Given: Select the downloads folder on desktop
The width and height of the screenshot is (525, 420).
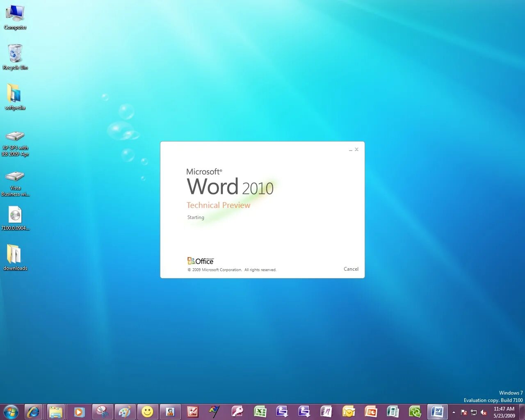Looking at the screenshot, I should click(15, 258).
